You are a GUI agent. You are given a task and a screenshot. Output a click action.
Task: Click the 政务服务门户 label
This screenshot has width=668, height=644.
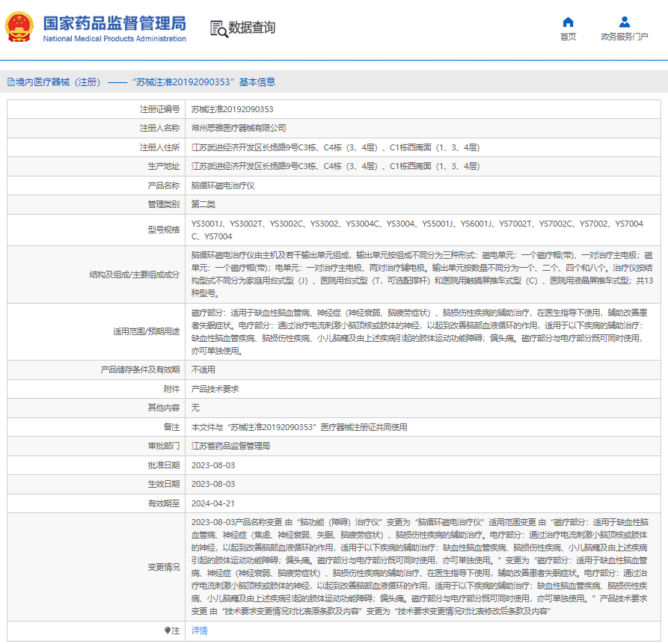point(625,37)
